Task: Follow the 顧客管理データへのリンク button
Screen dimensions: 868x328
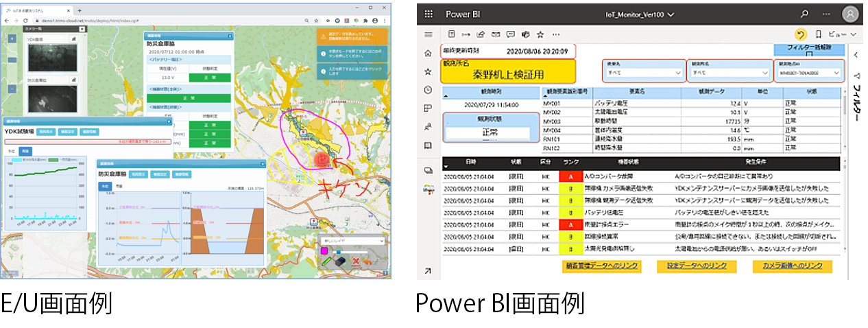Action: coord(601,267)
